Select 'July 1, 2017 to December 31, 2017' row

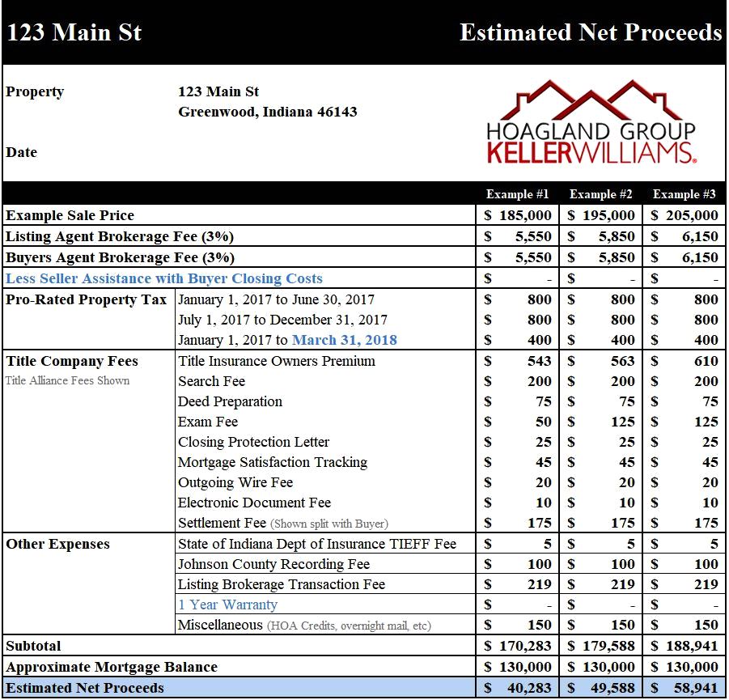(282, 320)
